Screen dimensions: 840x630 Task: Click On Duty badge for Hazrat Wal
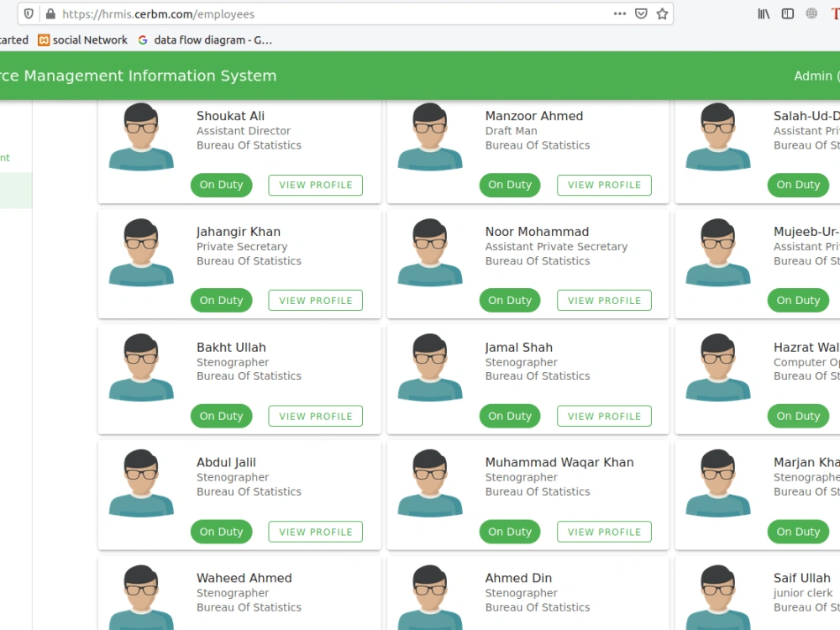pos(798,417)
